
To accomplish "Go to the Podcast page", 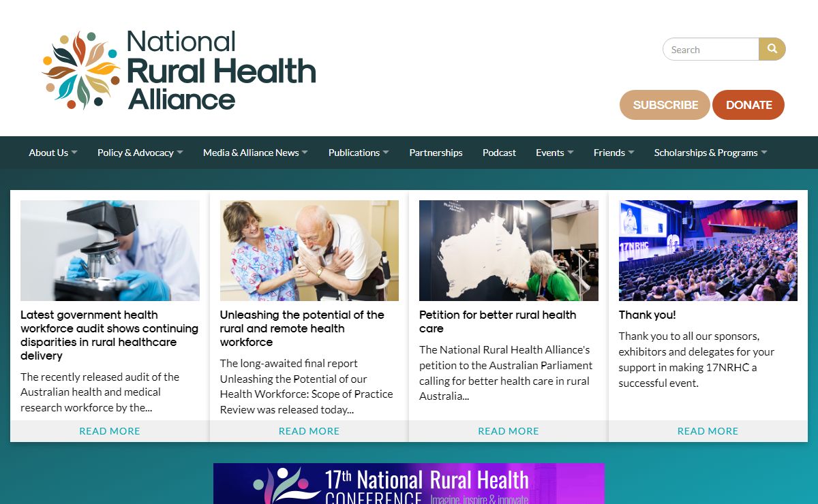I will click(500, 153).
